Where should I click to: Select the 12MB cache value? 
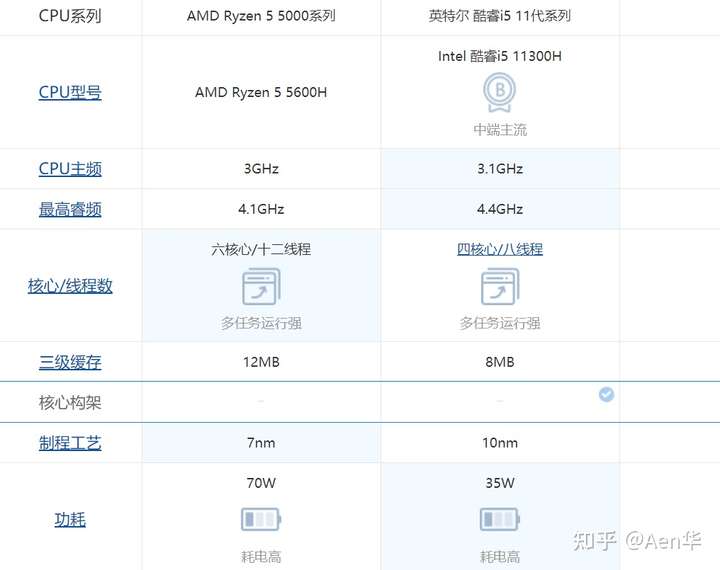(x=261, y=362)
